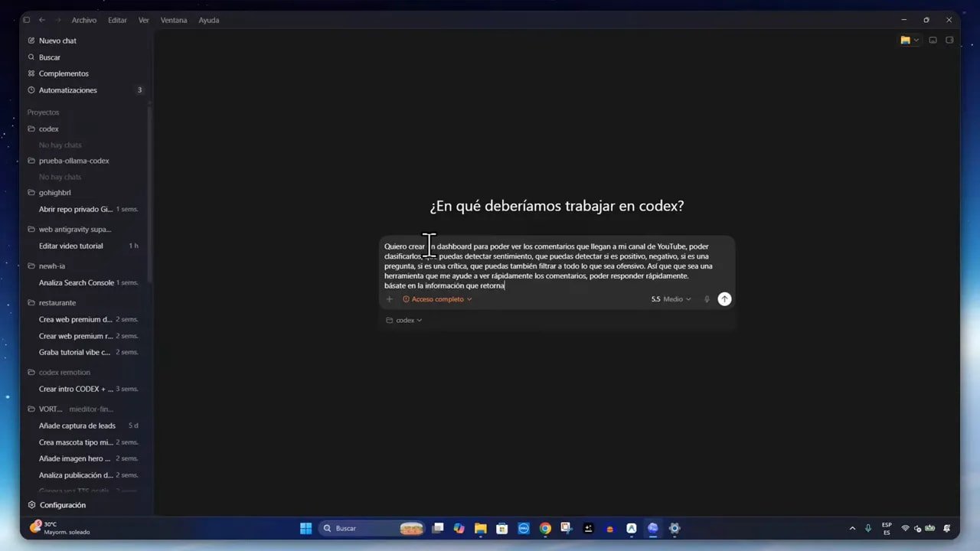980x551 pixels.
Task: Open the Archivo menu
Action: 84,20
